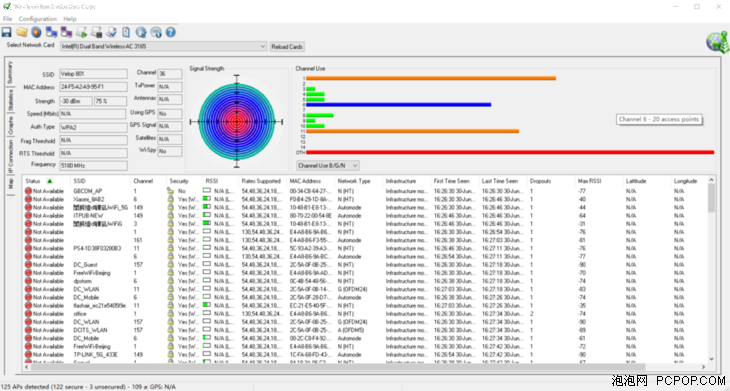This screenshot has height=391, width=730.
Task: Sort by the Max RSSI column header
Action: tap(598, 181)
